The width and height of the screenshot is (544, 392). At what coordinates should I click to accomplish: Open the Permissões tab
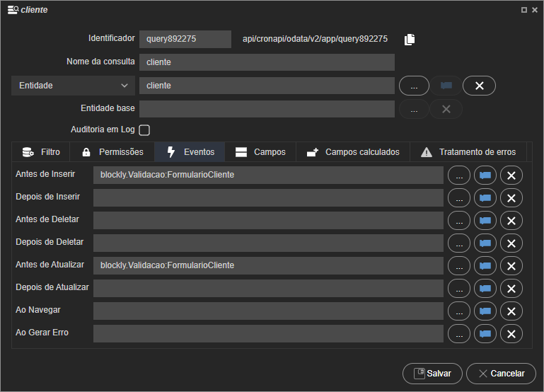[112, 152]
